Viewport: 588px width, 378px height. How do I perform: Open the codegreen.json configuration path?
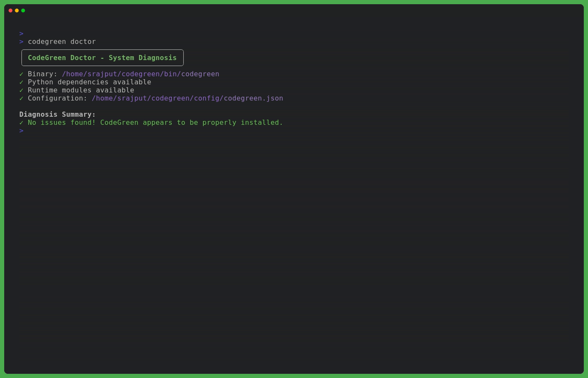point(187,98)
